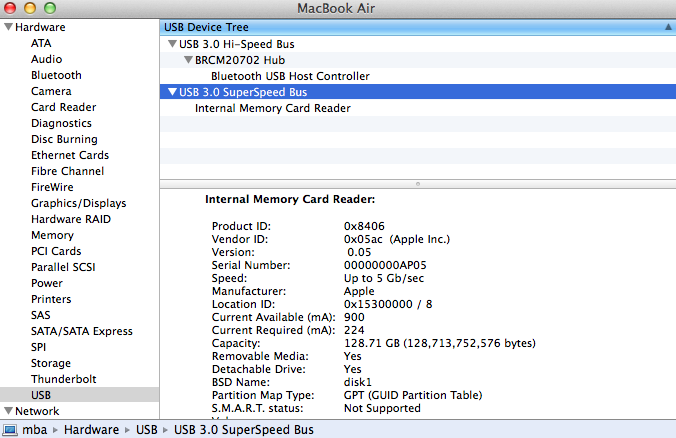676x438 pixels.
Task: Select PCI Cards in sidebar
Action: tap(56, 251)
